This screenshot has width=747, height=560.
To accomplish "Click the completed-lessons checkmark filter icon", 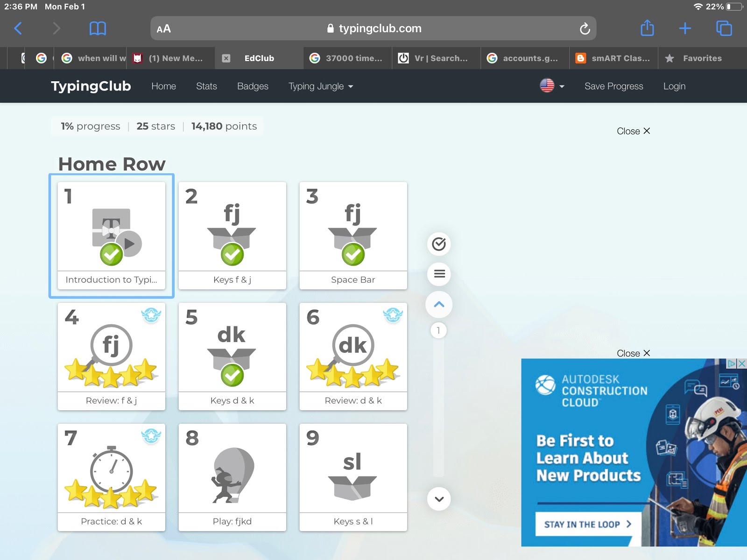I will [x=438, y=244].
